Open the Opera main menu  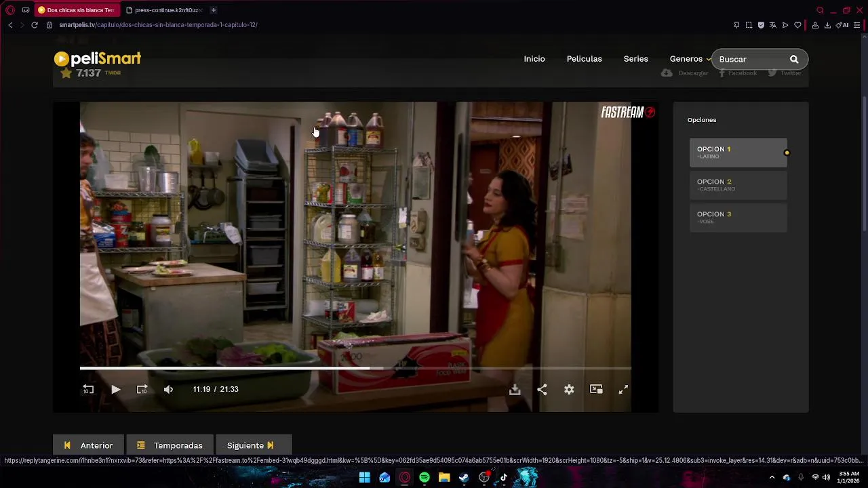pos(10,10)
